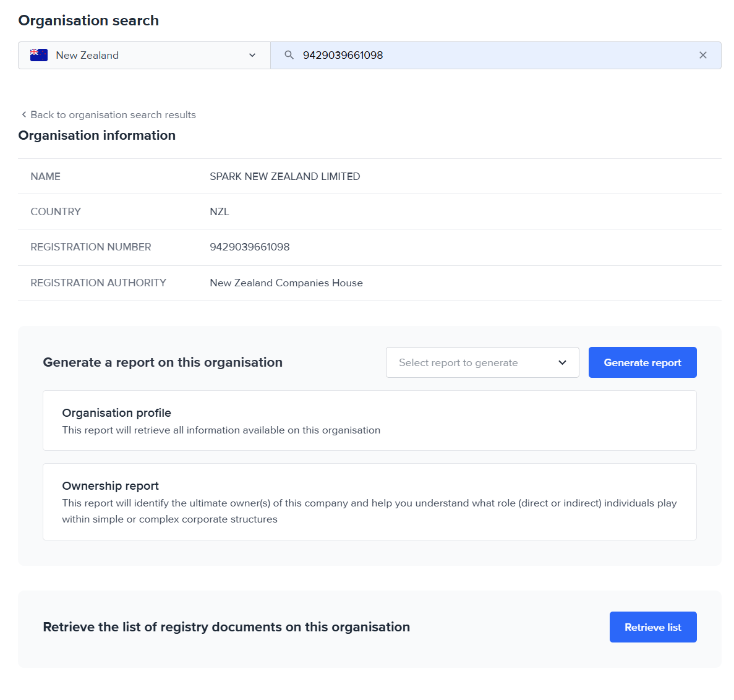Click the registration number value 9429039661098
734x700 pixels.
[249, 247]
